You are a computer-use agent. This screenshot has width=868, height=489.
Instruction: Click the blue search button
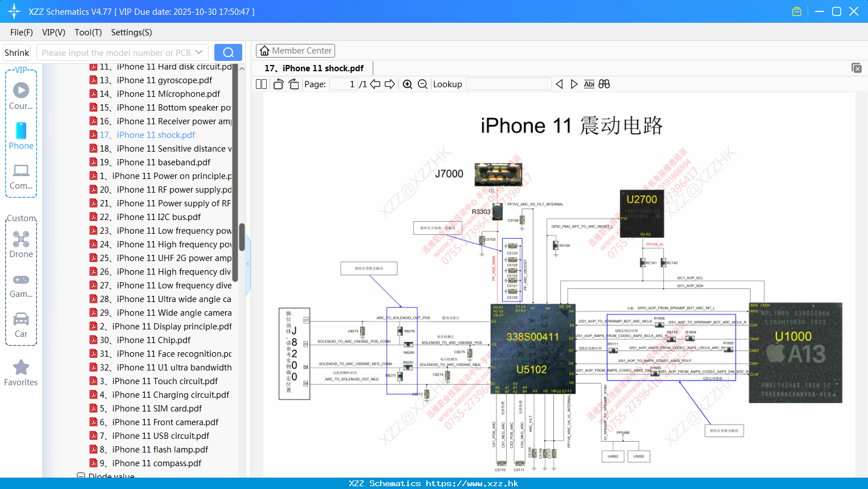click(x=228, y=52)
